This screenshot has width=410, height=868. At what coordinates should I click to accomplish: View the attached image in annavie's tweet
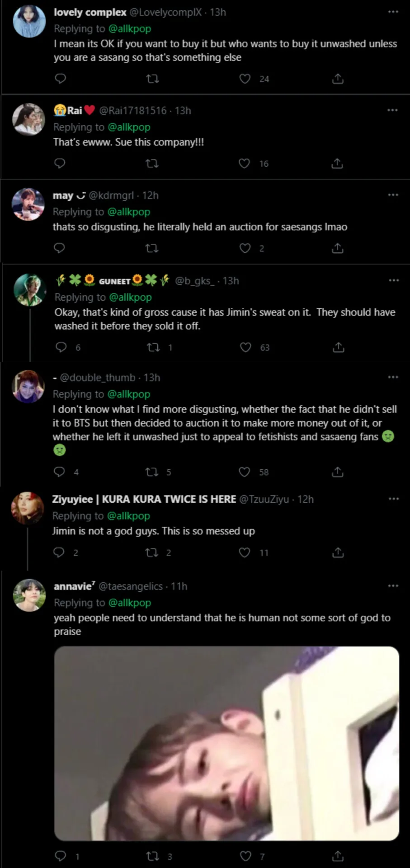point(226,743)
